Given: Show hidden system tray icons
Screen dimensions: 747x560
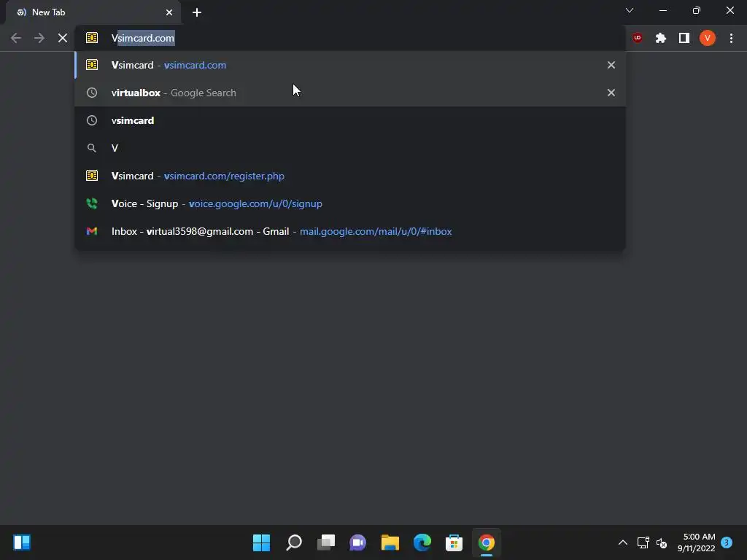Looking at the screenshot, I should click(623, 542).
